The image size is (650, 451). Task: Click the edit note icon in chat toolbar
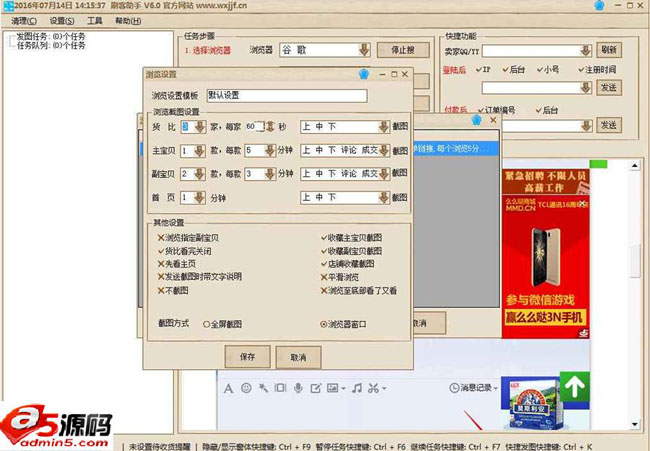click(316, 388)
